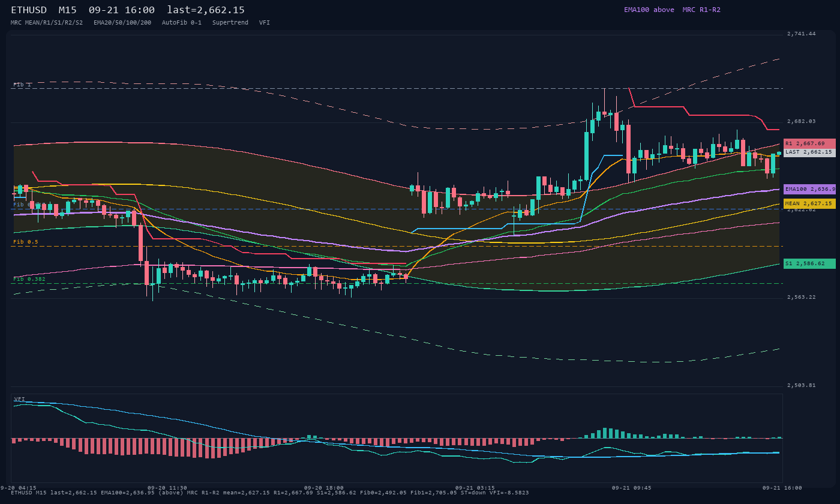Screen dimensions: 840x504
Task: Click the 2,563.22 price axis label
Action: click(802, 297)
